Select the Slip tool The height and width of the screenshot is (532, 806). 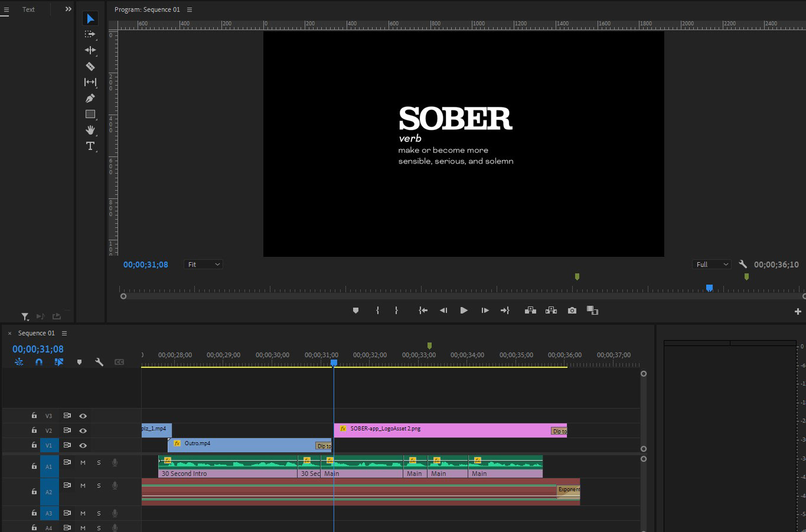click(90, 82)
